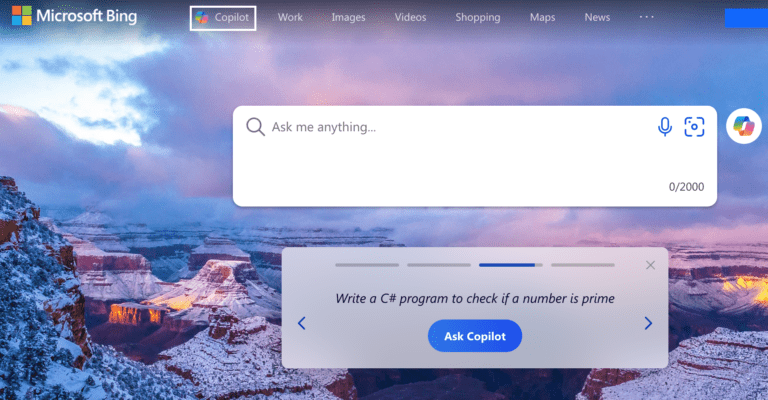The height and width of the screenshot is (400, 768).
Task: Close the Copilot suggestion card
Action: [x=650, y=265]
